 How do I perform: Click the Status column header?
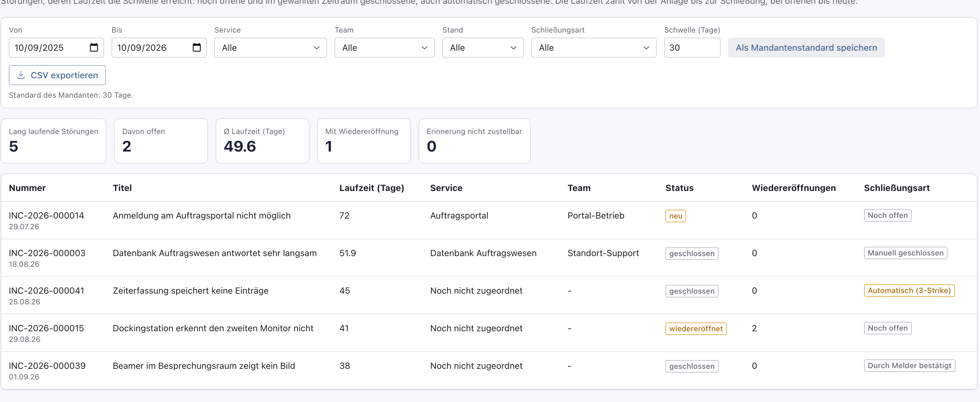pos(680,188)
